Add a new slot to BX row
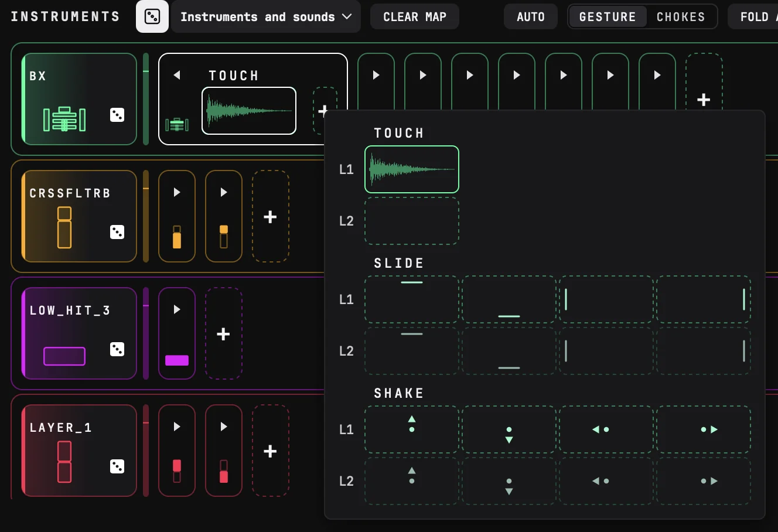This screenshot has width=778, height=532. click(704, 100)
